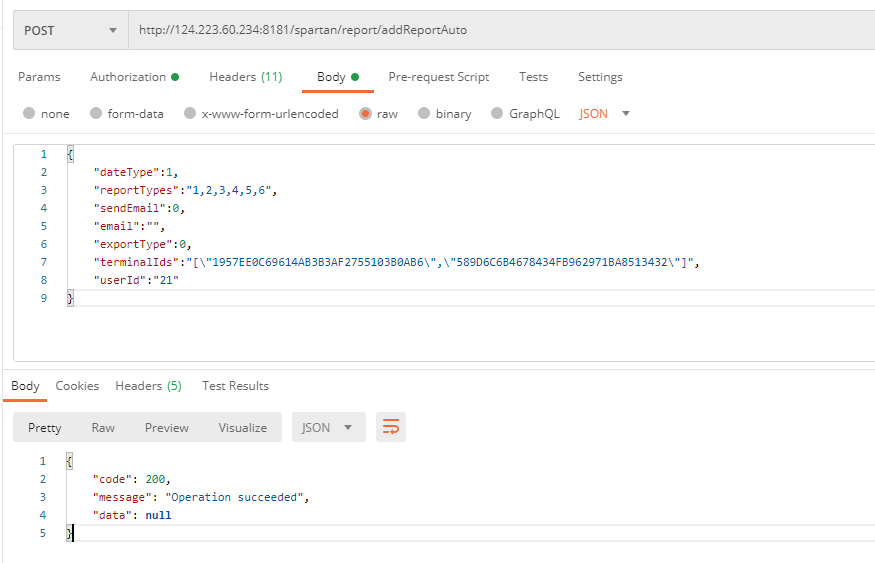Select the form-data radio option

96,114
